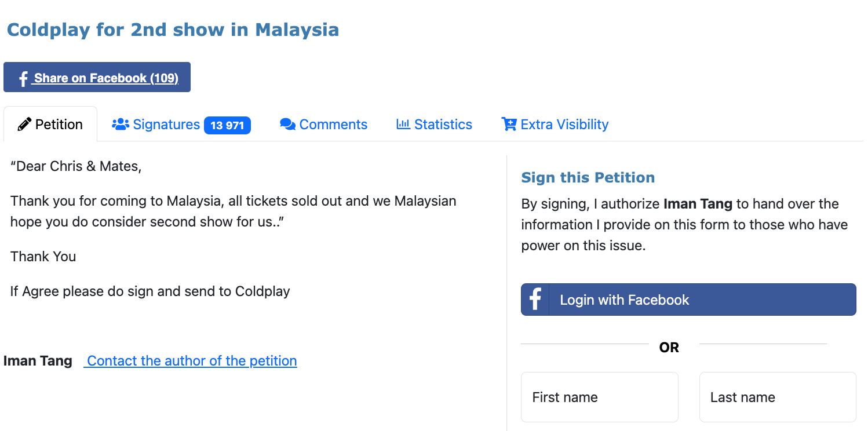
Task: Click inside the First name field
Action: (x=599, y=397)
